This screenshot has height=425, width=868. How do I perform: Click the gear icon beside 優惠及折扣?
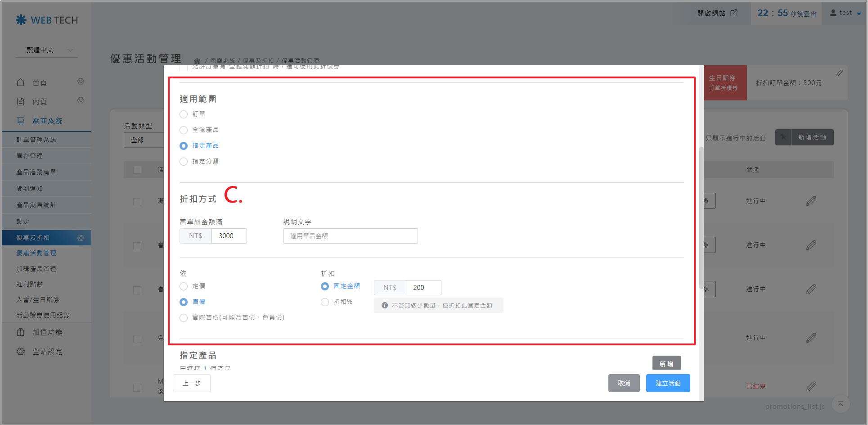(x=81, y=238)
